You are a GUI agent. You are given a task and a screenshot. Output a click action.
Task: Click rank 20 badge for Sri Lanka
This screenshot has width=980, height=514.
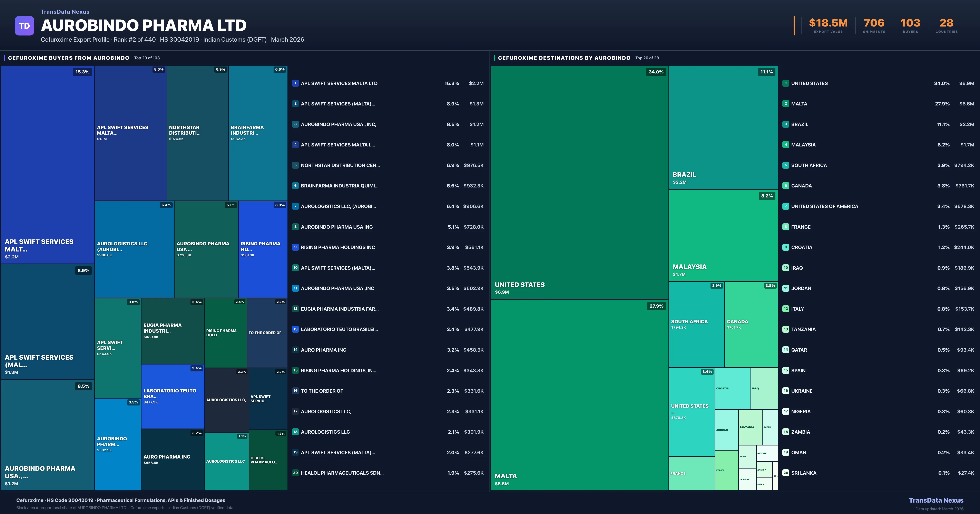786,473
